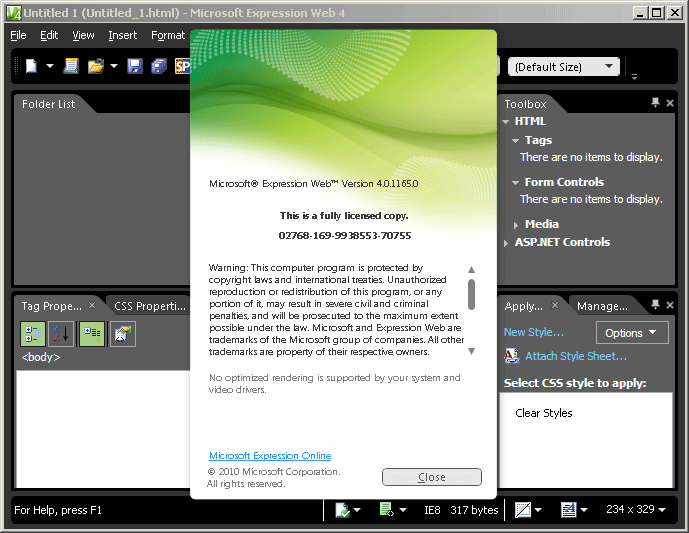The width and height of the screenshot is (689, 533).
Task: Click the Show Tag Properties icon
Action: click(123, 334)
